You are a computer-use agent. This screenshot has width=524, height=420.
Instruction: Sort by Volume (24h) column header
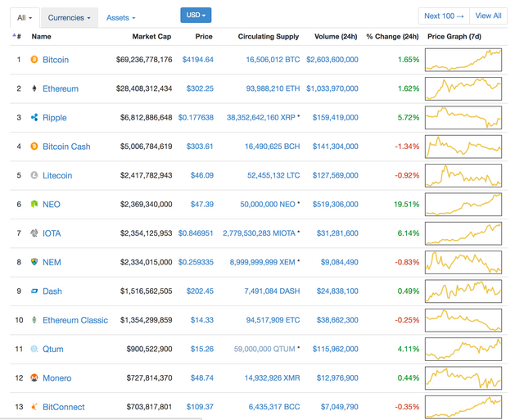tap(336, 36)
